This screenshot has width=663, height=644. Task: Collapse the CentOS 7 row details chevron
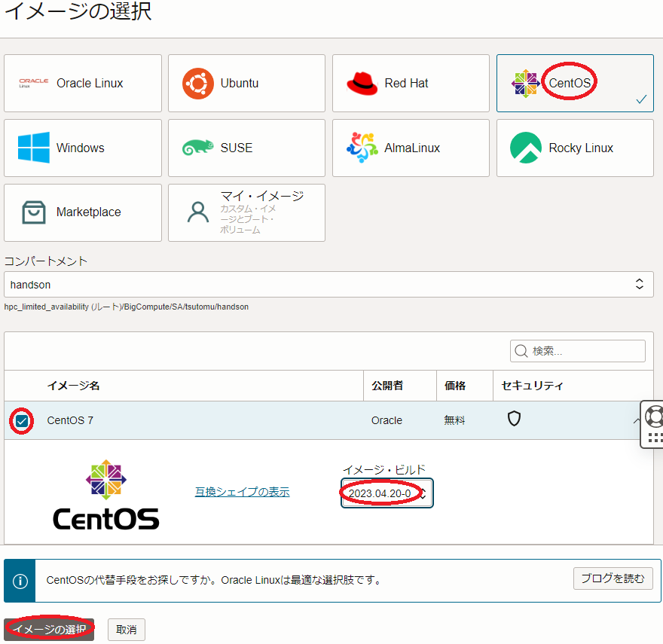tap(636, 421)
